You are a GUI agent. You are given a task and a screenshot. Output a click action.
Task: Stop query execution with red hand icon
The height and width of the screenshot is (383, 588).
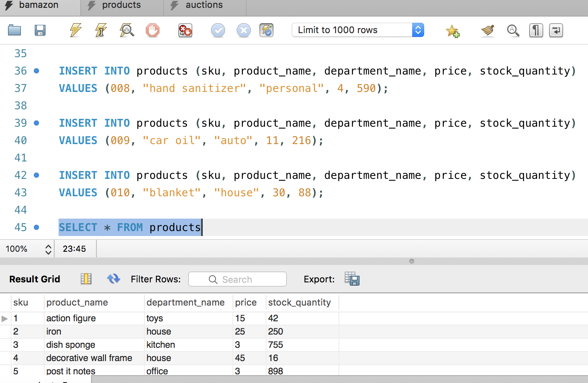[x=152, y=30]
